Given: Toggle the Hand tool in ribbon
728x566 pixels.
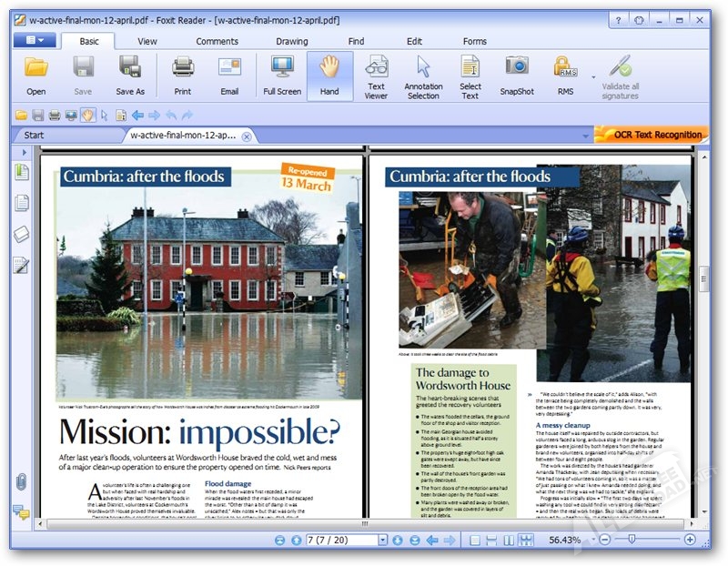Looking at the screenshot, I should point(329,76).
